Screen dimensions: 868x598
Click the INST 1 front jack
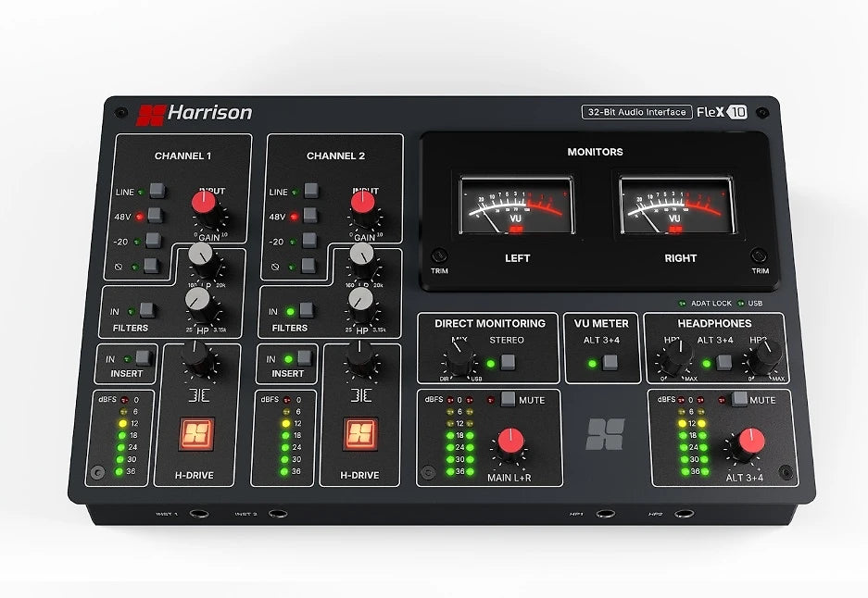pos(199,514)
